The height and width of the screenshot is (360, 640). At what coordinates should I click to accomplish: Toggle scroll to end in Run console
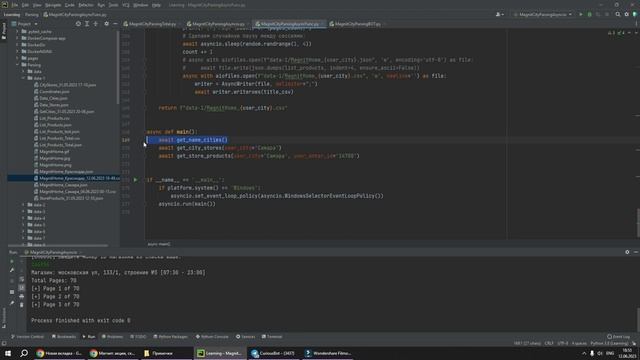[x=22, y=288]
